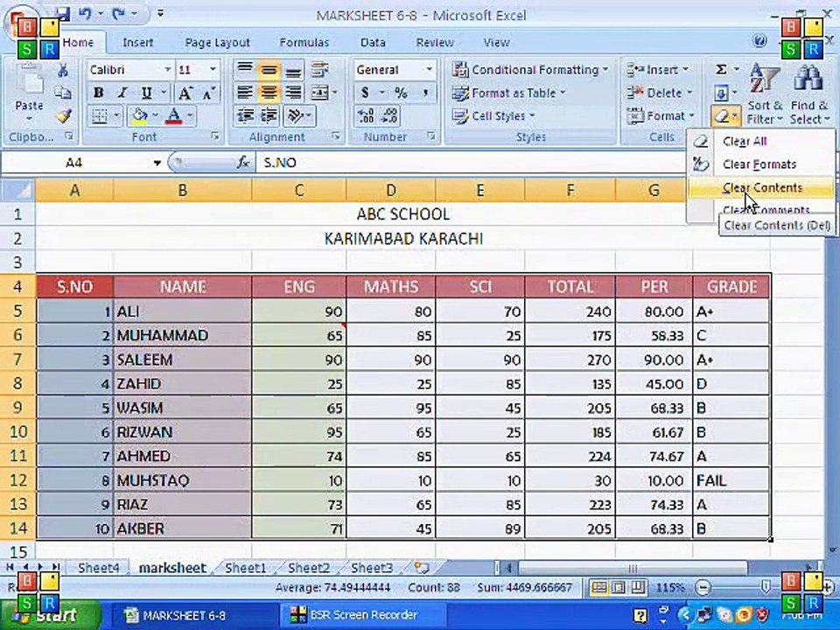Open the Page Layout tab
840x630 pixels.
pos(217,42)
